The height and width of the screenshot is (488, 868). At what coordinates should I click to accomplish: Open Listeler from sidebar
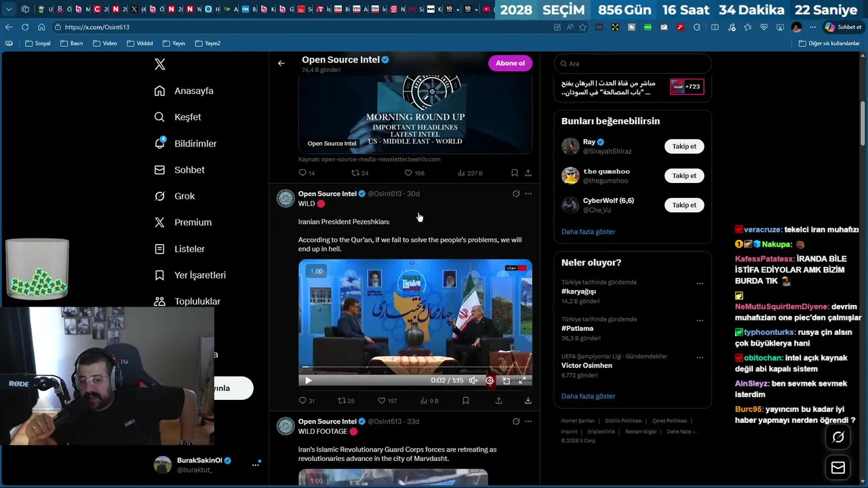180,249
